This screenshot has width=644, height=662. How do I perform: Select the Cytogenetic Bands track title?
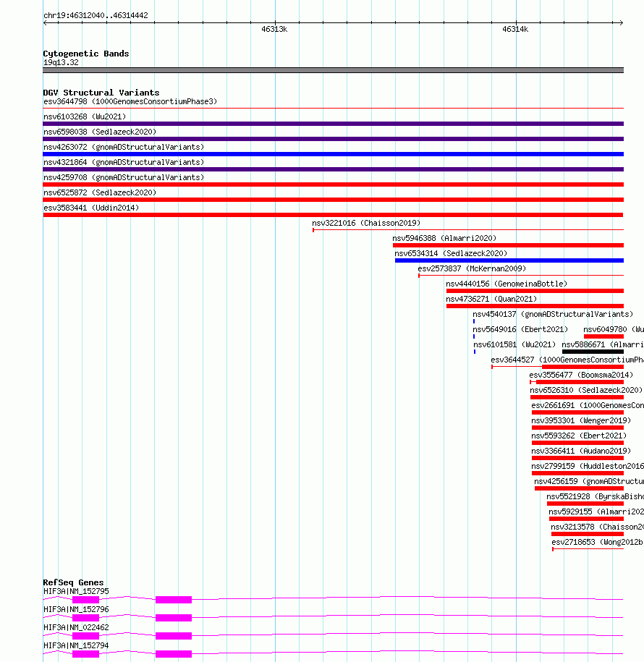pyautogui.click(x=86, y=54)
